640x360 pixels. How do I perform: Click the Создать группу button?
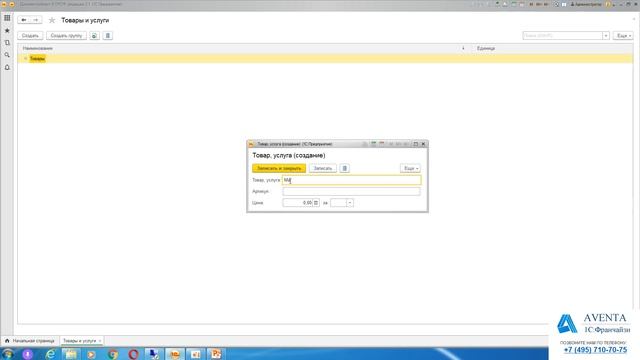pos(66,36)
